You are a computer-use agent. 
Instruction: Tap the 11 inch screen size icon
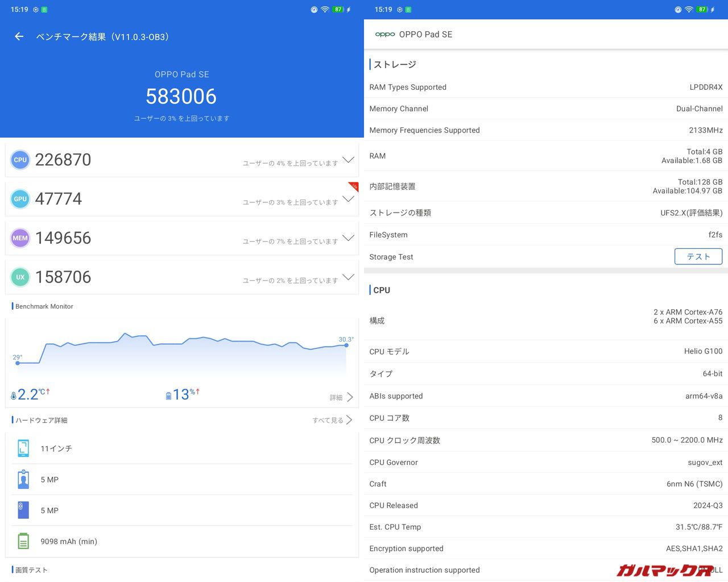[x=23, y=448]
